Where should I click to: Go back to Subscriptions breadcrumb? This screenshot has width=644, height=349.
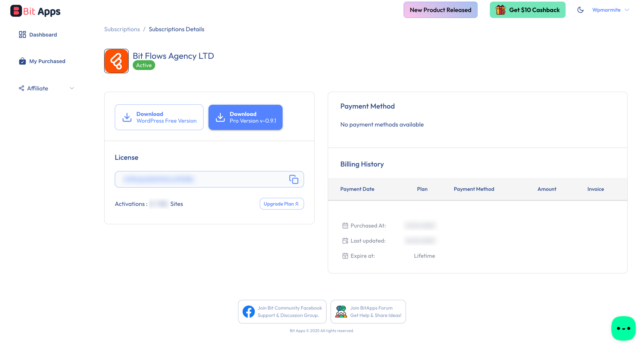point(122,29)
